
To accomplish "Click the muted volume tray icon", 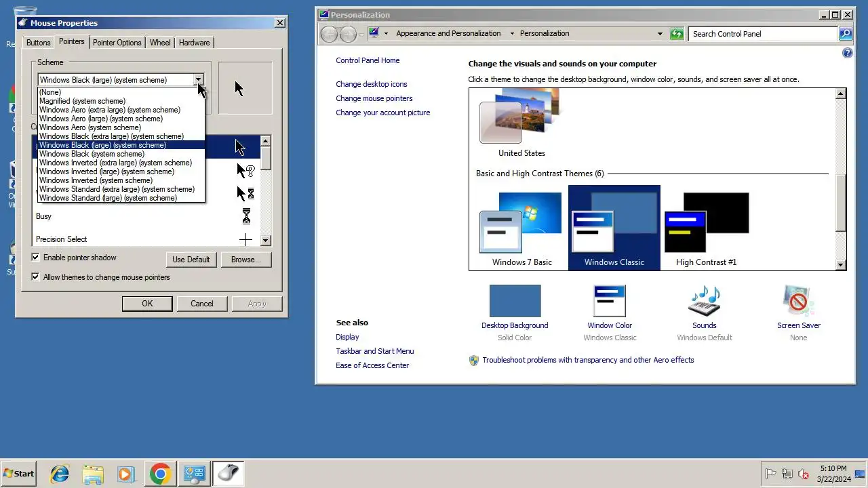I will [x=804, y=474].
